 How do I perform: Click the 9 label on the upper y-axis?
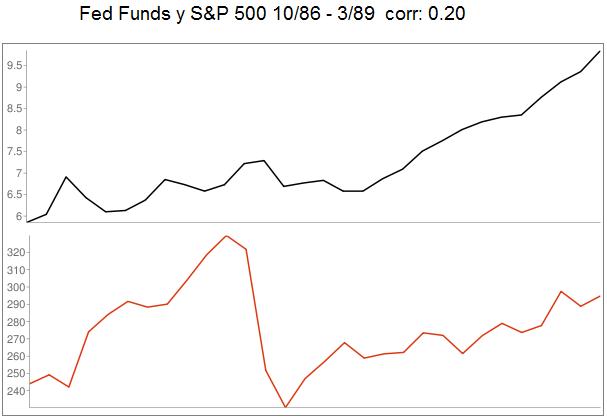point(19,87)
